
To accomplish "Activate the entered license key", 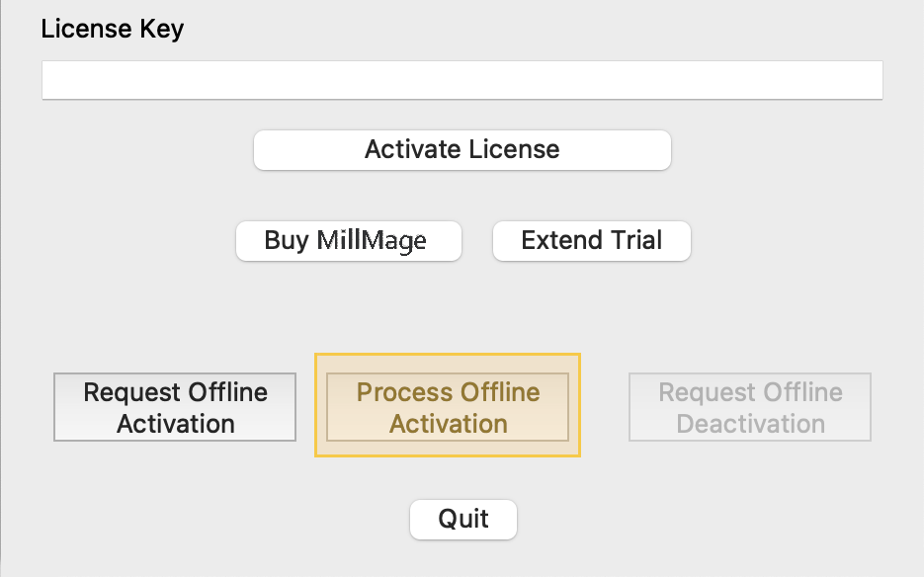I will (x=462, y=150).
